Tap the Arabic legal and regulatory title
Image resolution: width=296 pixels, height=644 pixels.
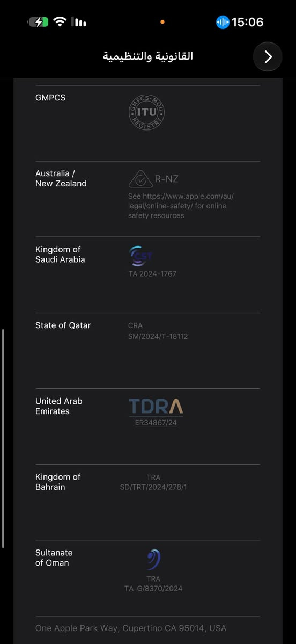(148, 56)
